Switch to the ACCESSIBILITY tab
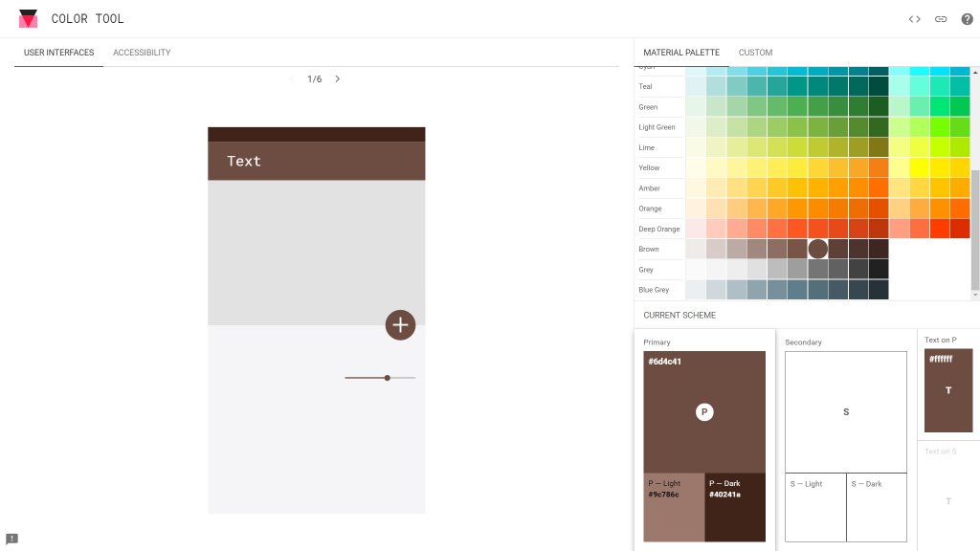The width and height of the screenshot is (980, 551). tap(141, 53)
